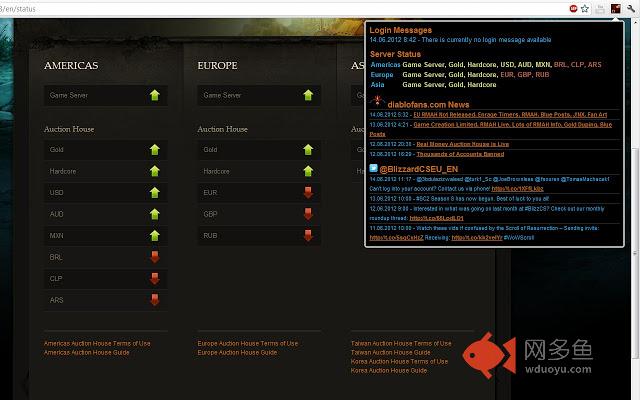Click the MXN auction house green arrow
The image size is (640, 400).
point(155,236)
